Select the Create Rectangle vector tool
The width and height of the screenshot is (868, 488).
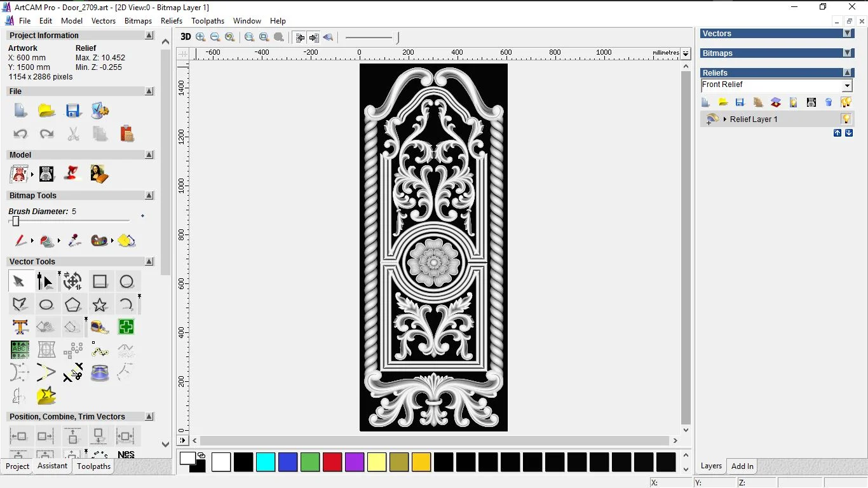pyautogui.click(x=100, y=281)
